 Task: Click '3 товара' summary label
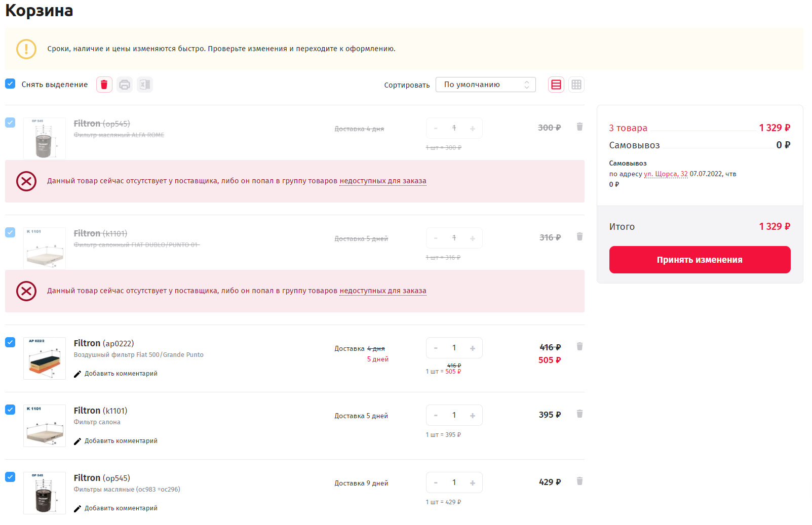pos(628,128)
